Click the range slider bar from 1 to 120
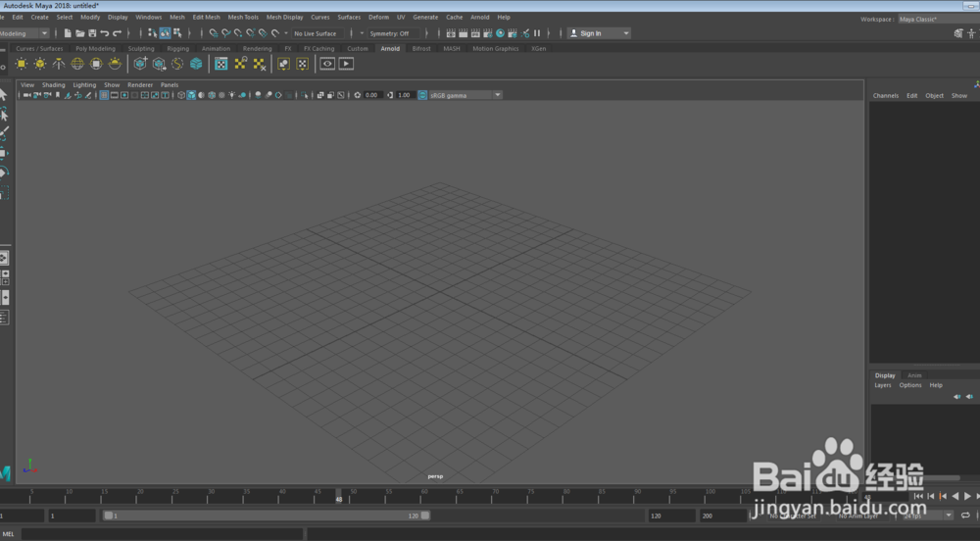 267,516
